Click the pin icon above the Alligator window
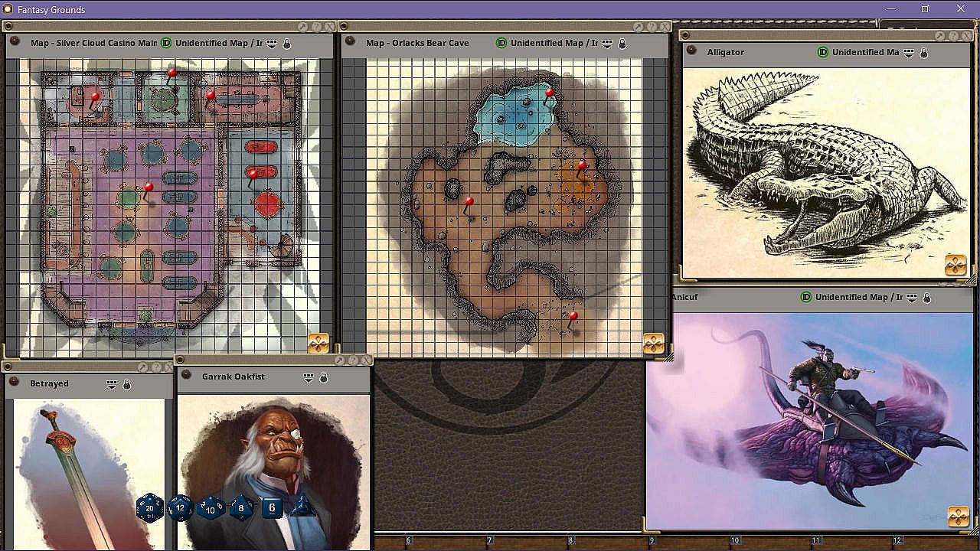This screenshot has width=980, height=551. point(941,36)
